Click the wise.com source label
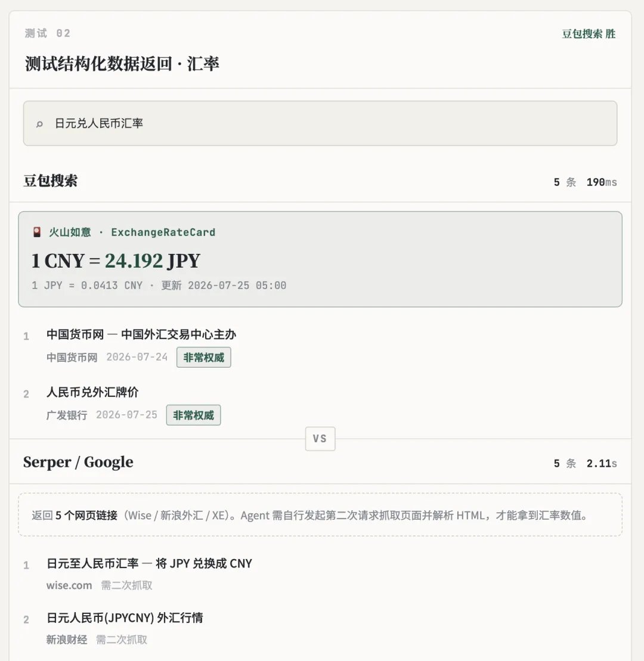The image size is (644, 661). pos(69,585)
